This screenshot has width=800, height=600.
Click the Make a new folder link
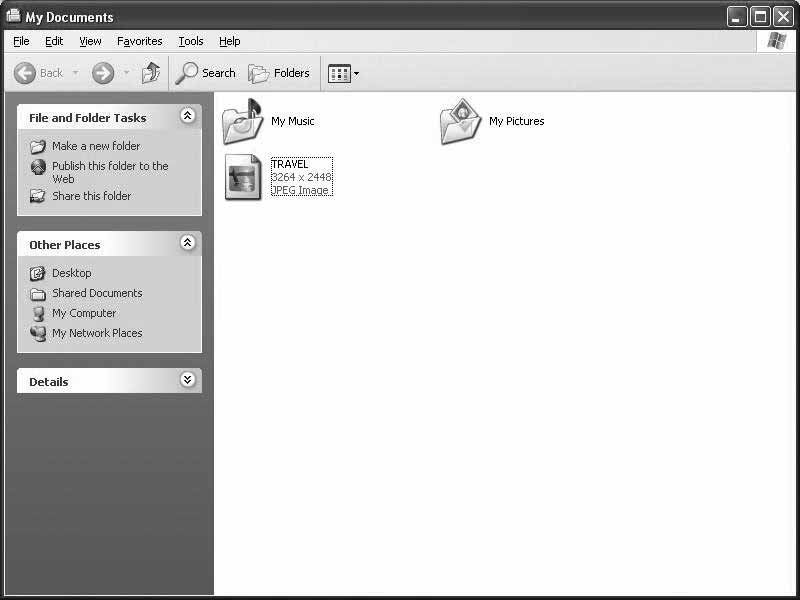(96, 146)
